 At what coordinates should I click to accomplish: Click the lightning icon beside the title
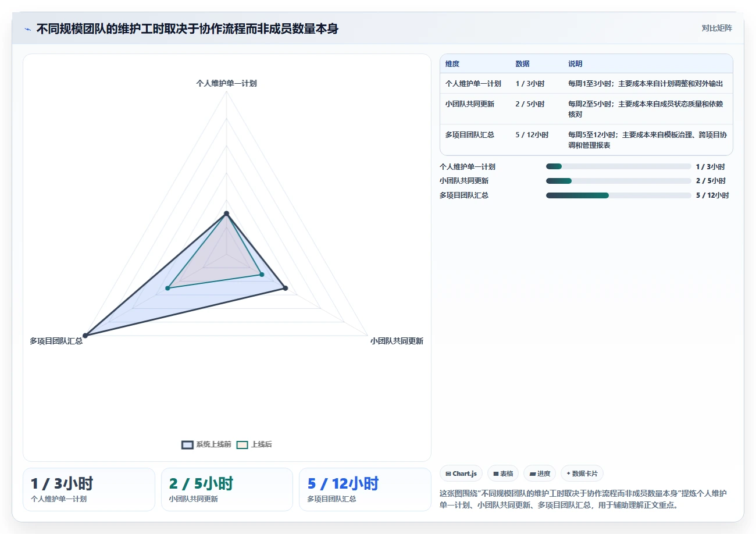coord(28,29)
